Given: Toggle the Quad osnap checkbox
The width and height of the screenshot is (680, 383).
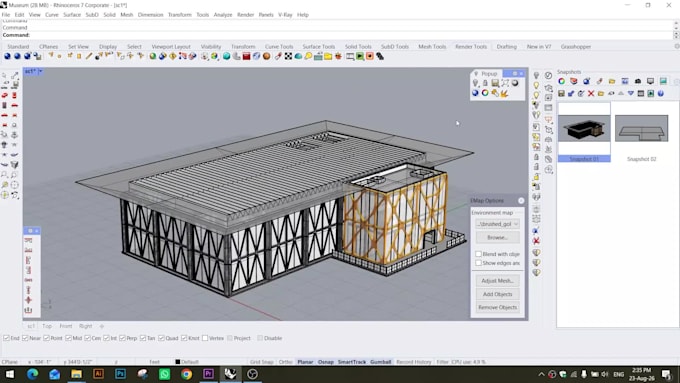Looking at the screenshot, I should click(x=161, y=338).
